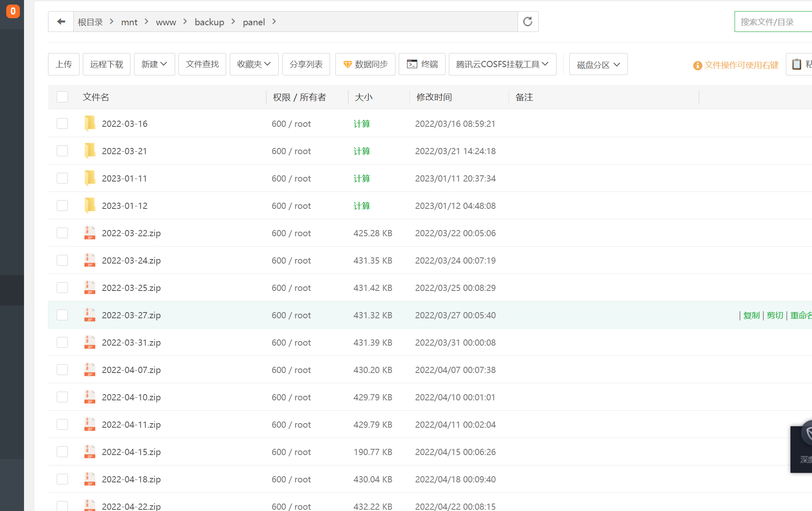Check the box for 2022-03-27.zip
Viewport: 812px width, 511px height.
coord(62,315)
